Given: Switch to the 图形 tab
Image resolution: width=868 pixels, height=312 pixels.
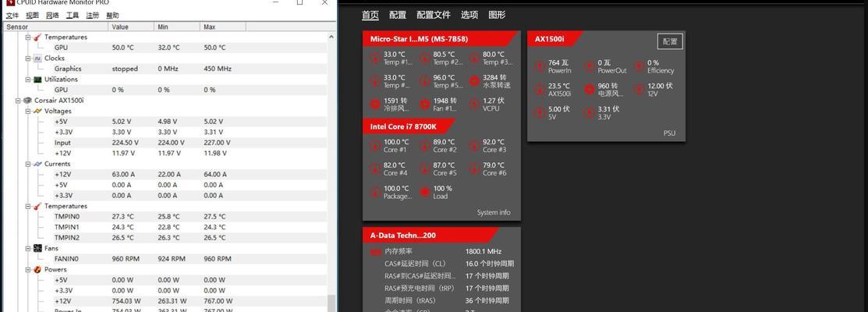Looking at the screenshot, I should coord(497,15).
